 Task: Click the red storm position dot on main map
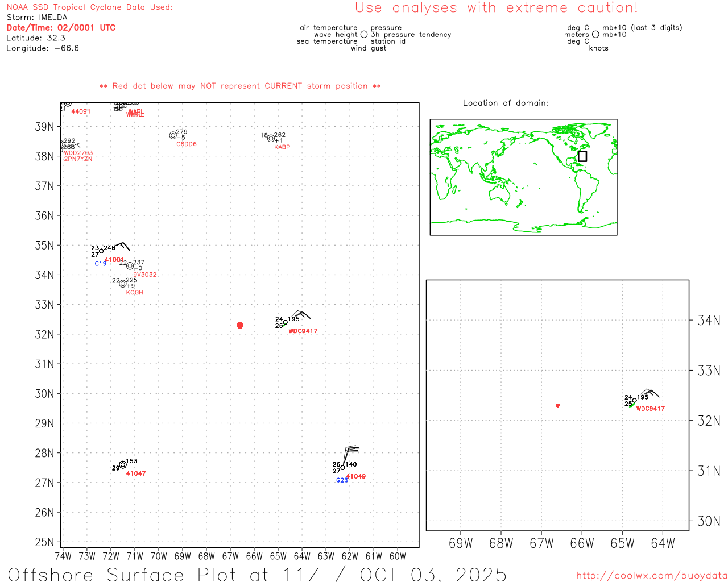pyautogui.click(x=239, y=325)
